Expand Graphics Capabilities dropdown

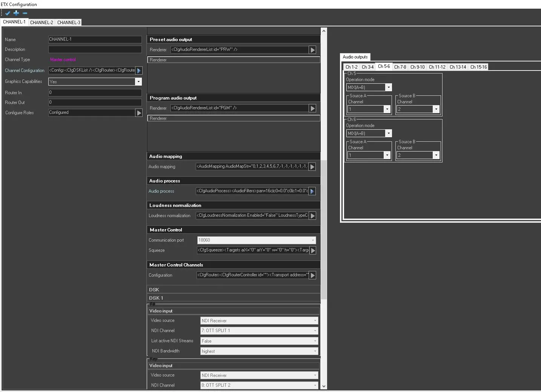point(138,82)
